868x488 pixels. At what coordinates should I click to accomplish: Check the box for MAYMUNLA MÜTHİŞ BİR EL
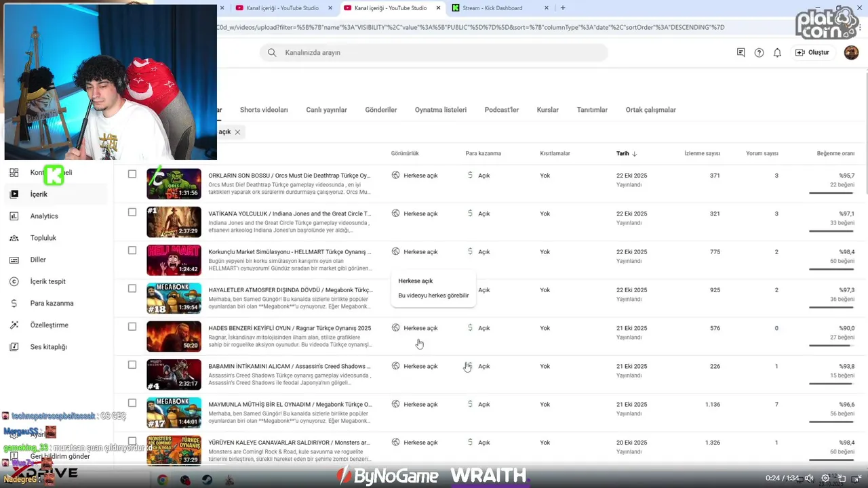pyautogui.click(x=132, y=403)
